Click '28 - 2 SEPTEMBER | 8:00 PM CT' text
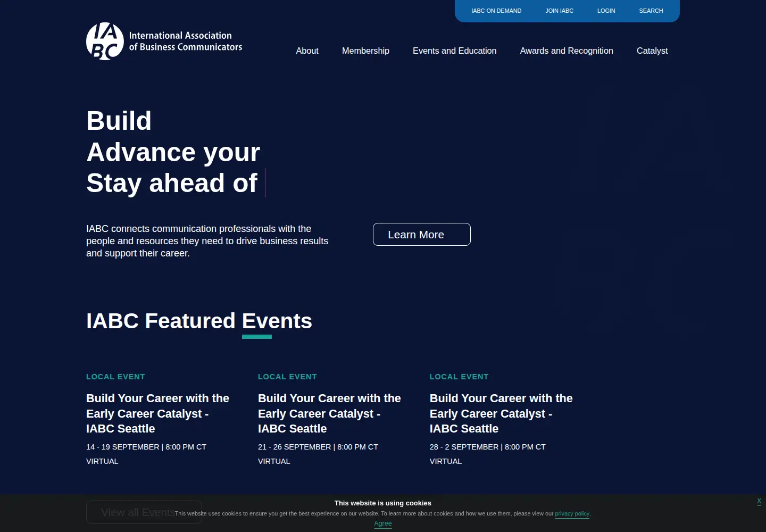 click(488, 447)
